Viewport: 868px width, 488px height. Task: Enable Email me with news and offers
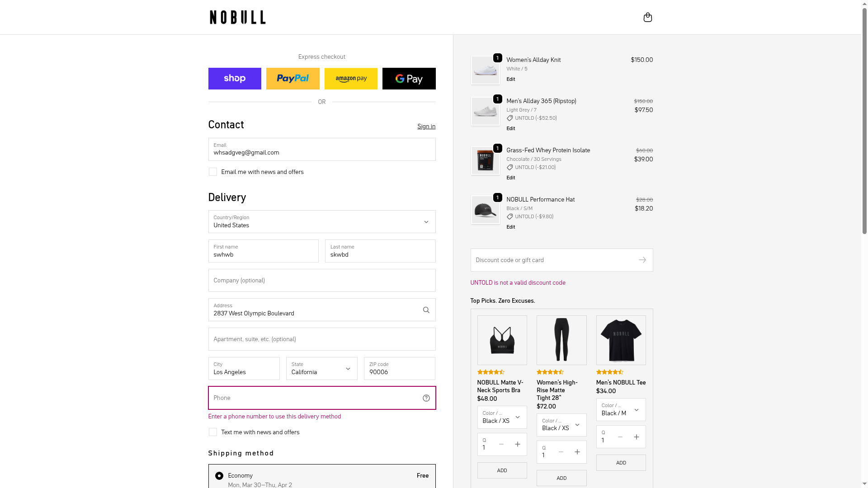pos(213,172)
